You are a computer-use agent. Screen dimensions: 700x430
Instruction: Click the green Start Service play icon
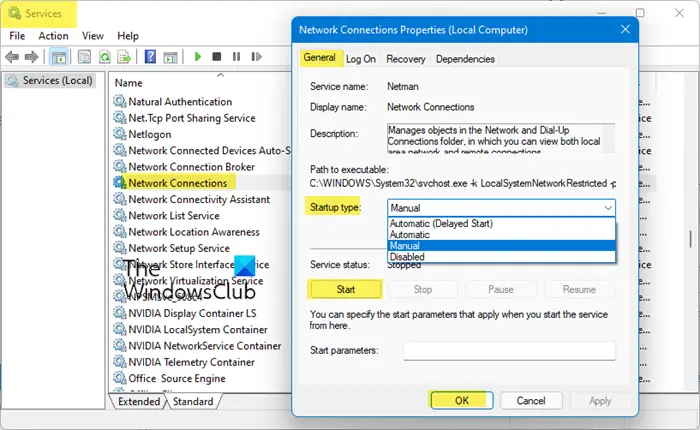click(x=198, y=57)
